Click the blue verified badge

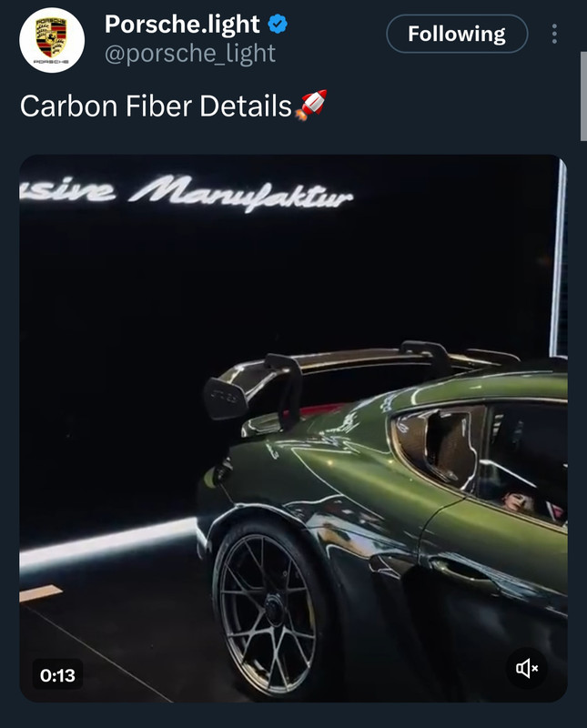[278, 24]
